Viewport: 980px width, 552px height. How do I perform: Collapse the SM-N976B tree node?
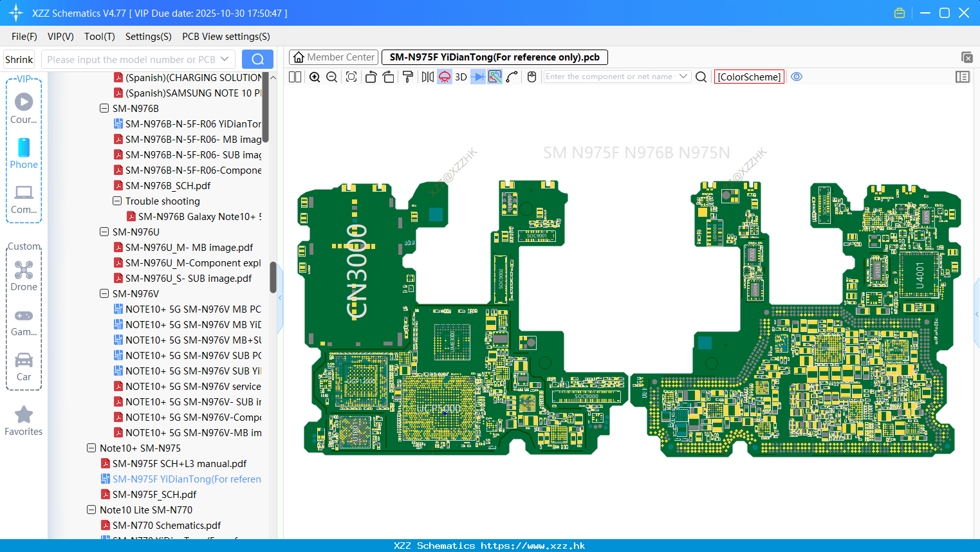(104, 109)
